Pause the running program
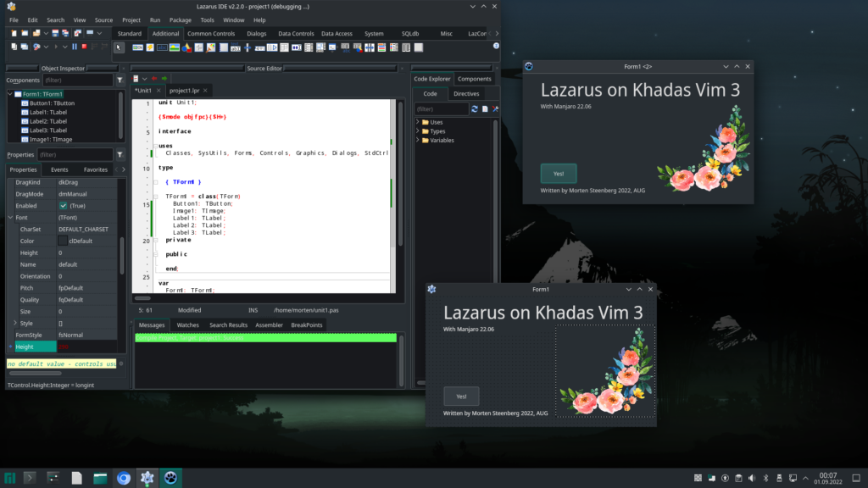The height and width of the screenshot is (488, 868). (x=75, y=47)
